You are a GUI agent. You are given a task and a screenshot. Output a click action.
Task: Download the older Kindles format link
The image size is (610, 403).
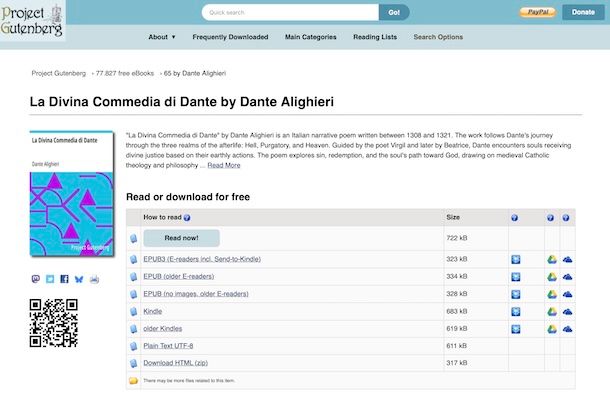[163, 329]
